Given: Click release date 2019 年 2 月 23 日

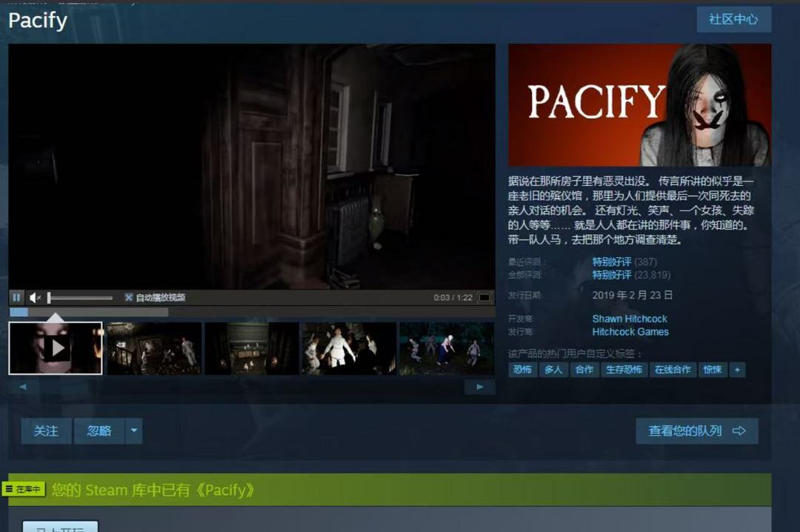Looking at the screenshot, I should click(x=632, y=295).
